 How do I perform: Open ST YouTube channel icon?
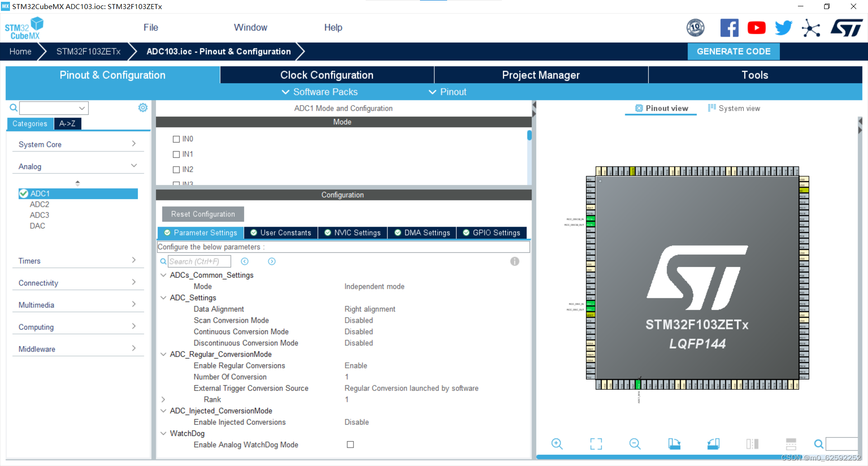point(756,28)
